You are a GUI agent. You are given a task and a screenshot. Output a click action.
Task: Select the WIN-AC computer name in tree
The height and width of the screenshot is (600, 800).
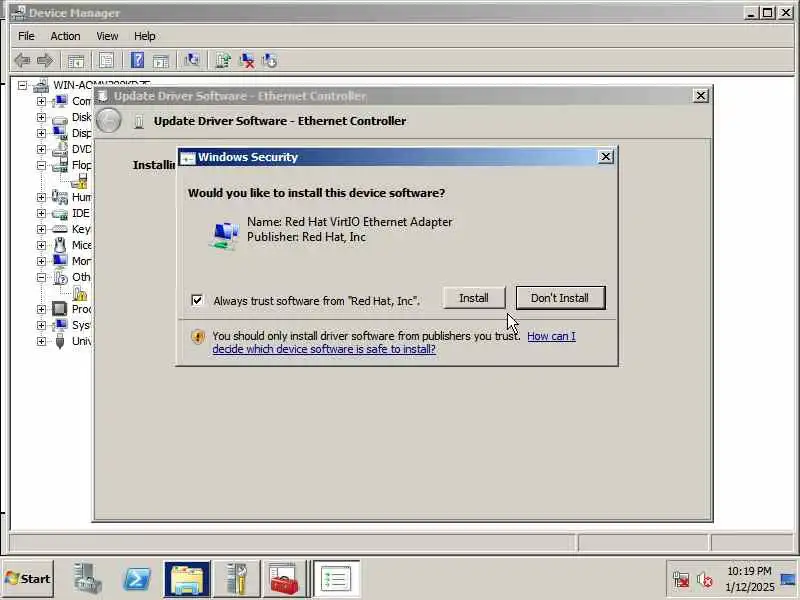[x=102, y=85]
